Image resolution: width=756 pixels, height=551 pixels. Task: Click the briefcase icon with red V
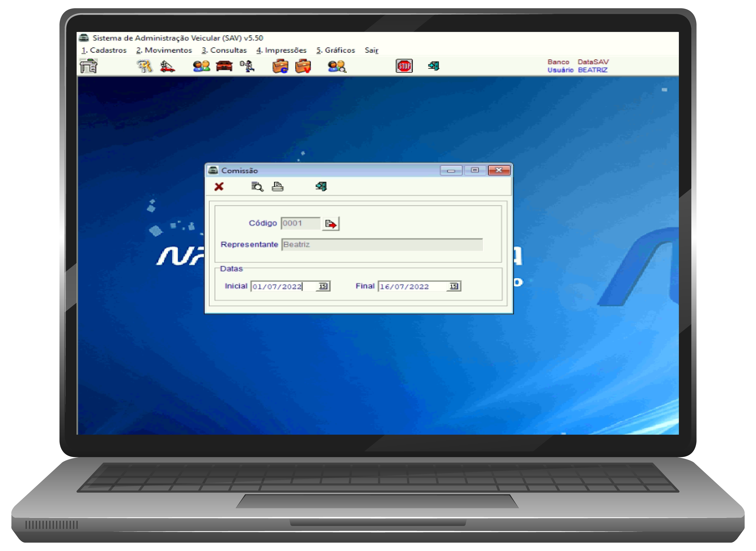click(x=303, y=66)
